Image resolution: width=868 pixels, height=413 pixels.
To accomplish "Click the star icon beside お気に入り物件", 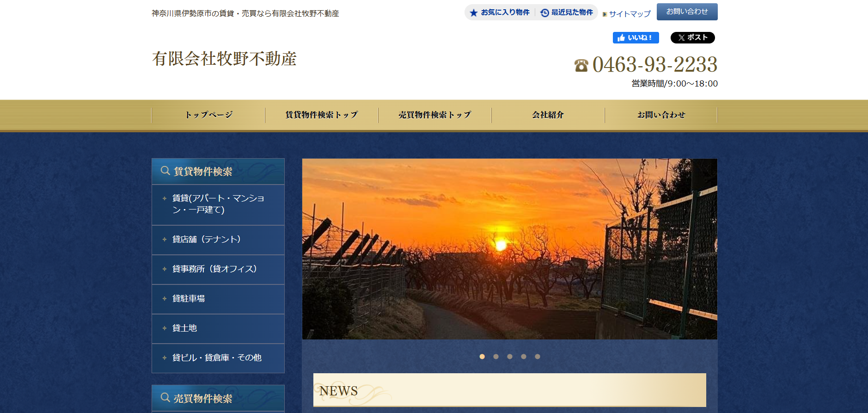I will pos(473,13).
